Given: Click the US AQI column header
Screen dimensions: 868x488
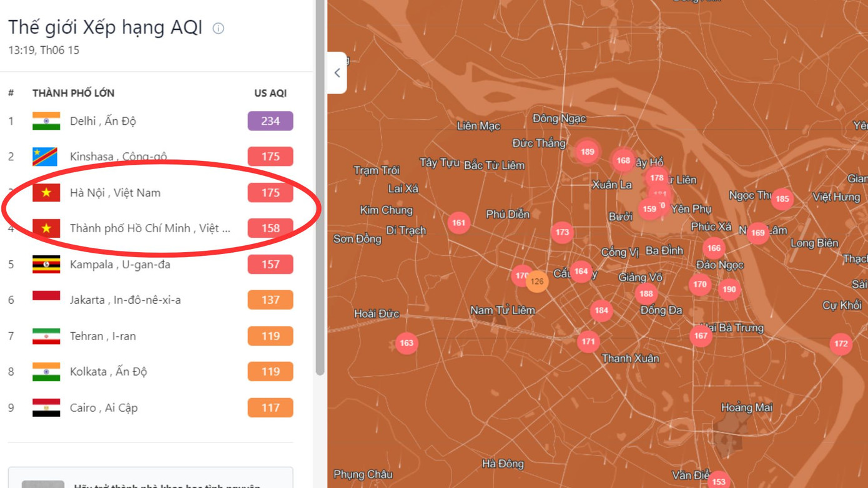Looking at the screenshot, I should (x=270, y=93).
